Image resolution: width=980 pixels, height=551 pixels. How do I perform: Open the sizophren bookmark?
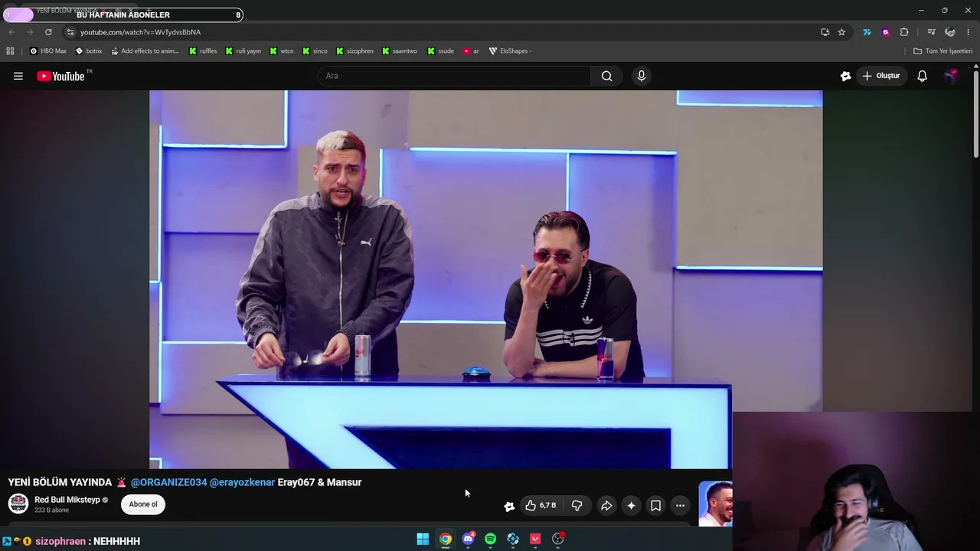[x=354, y=51]
